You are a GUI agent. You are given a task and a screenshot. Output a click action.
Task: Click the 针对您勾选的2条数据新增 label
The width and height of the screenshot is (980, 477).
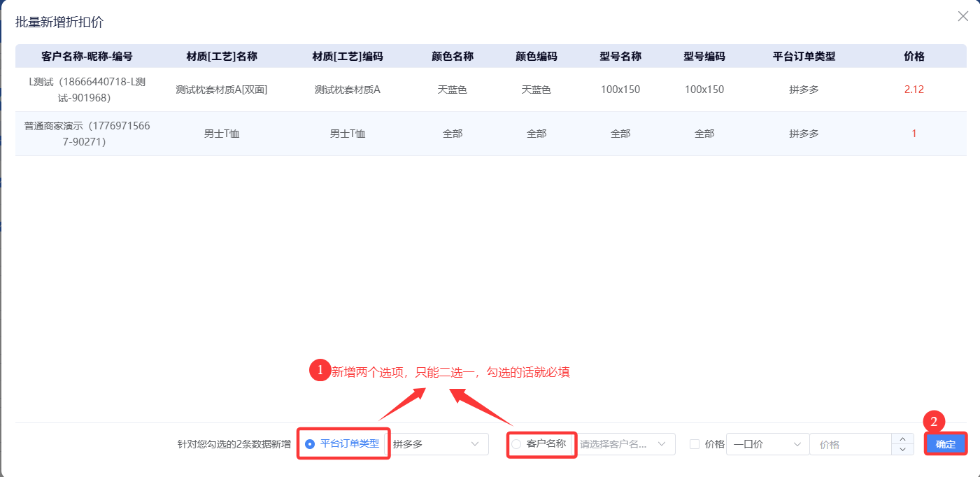(x=234, y=444)
